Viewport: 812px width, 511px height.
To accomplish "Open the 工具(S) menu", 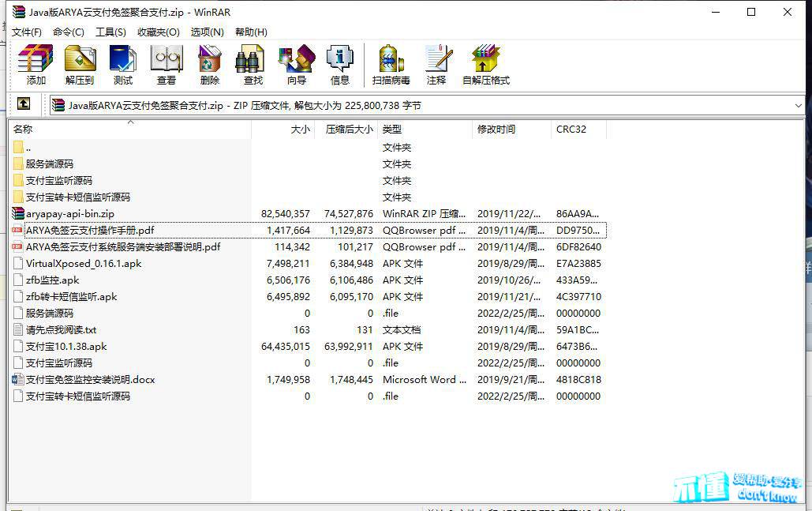I will [x=110, y=32].
